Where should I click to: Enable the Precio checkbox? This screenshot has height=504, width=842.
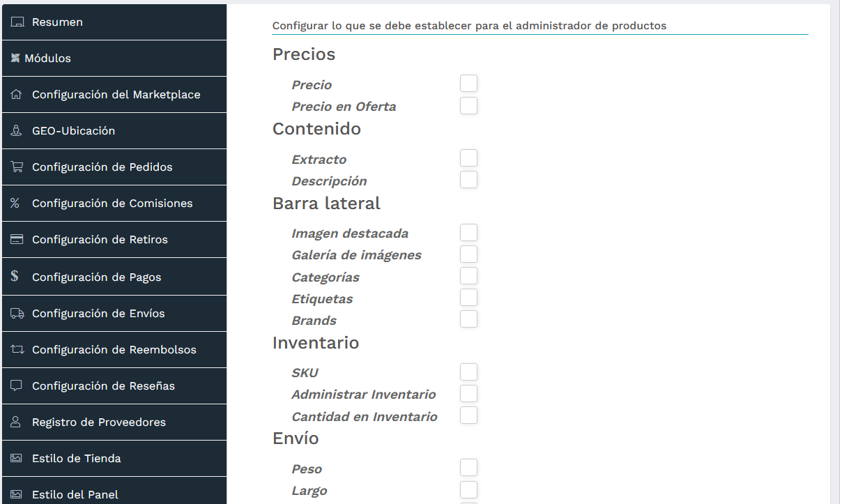[468, 83]
